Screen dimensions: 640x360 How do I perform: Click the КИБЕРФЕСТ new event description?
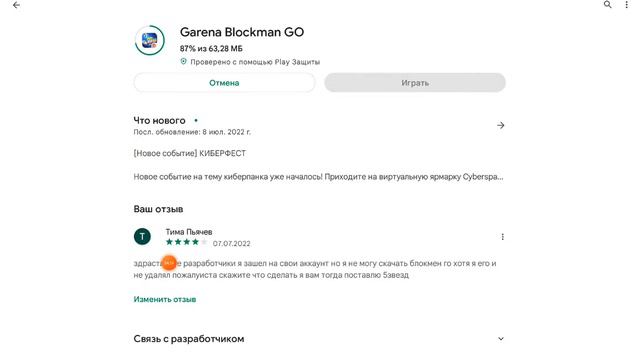190,153
